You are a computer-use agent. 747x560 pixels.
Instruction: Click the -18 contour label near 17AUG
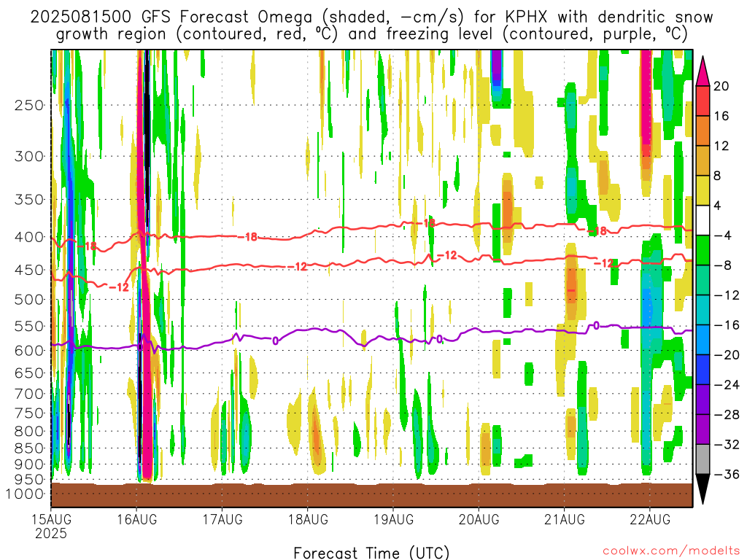[x=248, y=237]
